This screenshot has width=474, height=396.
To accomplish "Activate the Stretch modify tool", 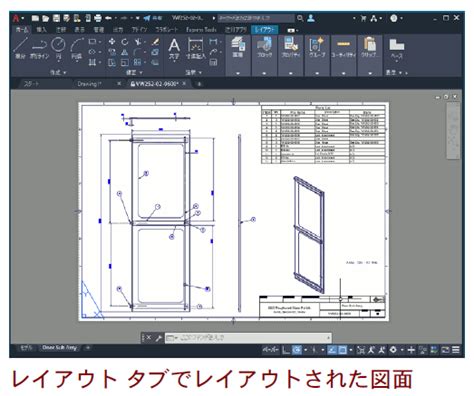I will (x=112, y=62).
